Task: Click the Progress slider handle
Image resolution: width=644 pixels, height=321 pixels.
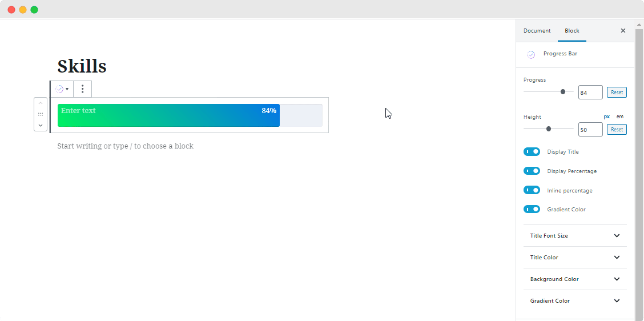Action: tap(563, 91)
